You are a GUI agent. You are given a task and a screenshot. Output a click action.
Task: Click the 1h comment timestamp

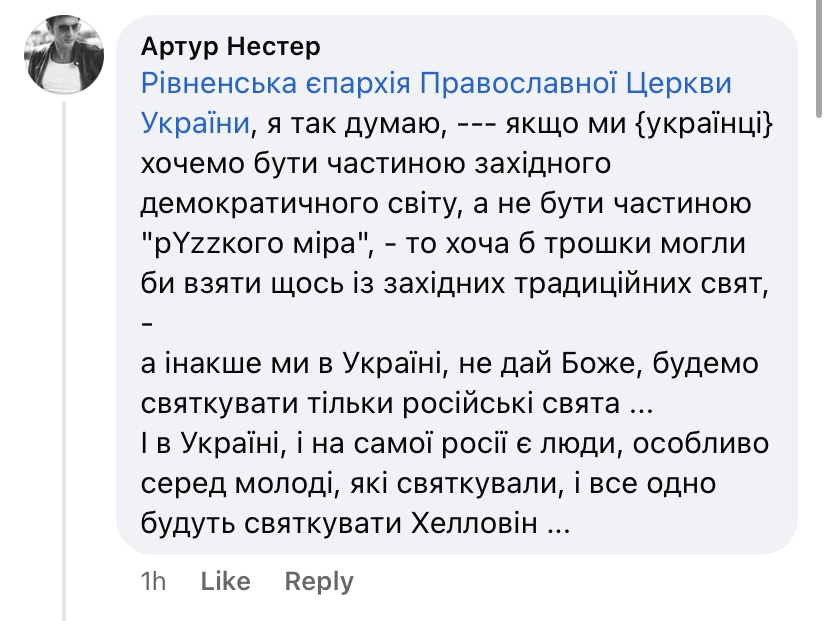coord(153,581)
